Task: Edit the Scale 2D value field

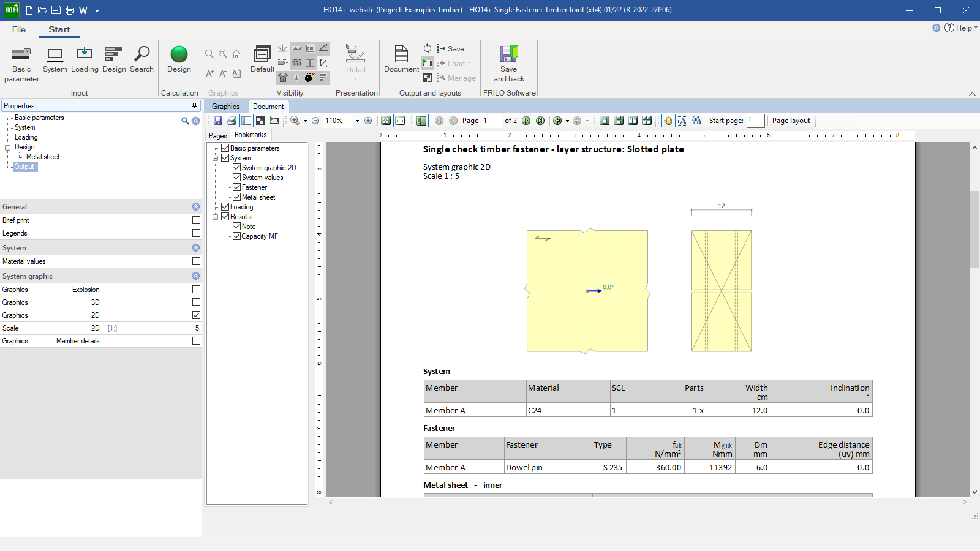Action: click(153, 328)
